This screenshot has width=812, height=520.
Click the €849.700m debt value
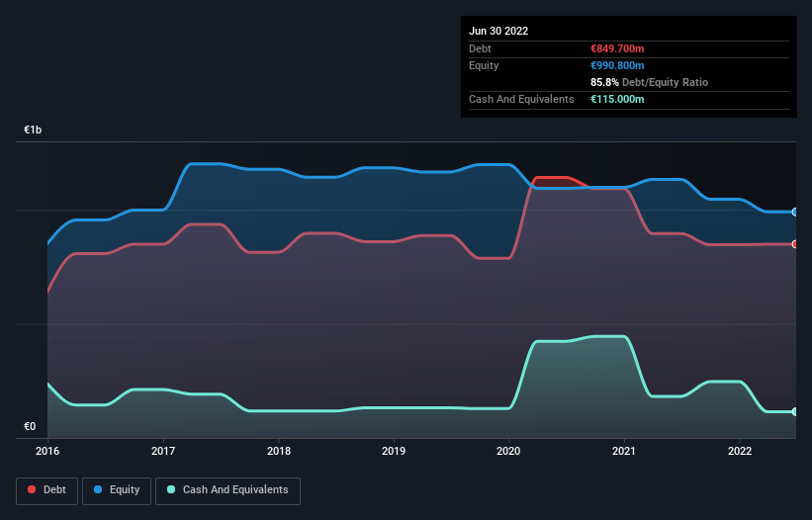617,48
